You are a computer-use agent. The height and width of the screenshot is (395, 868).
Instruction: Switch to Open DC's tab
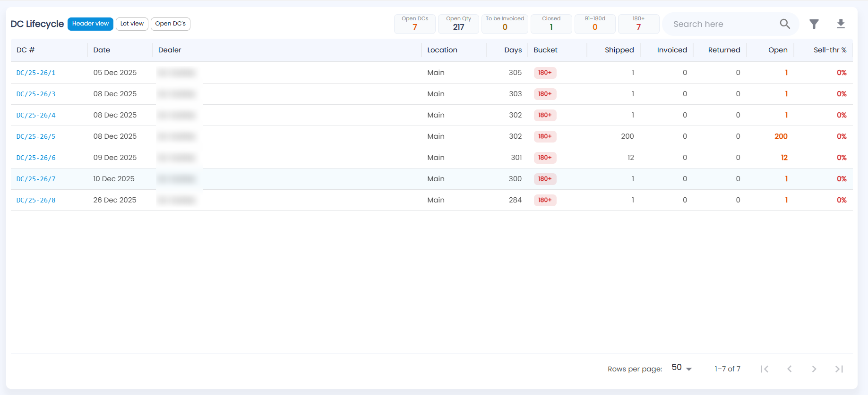(x=171, y=24)
